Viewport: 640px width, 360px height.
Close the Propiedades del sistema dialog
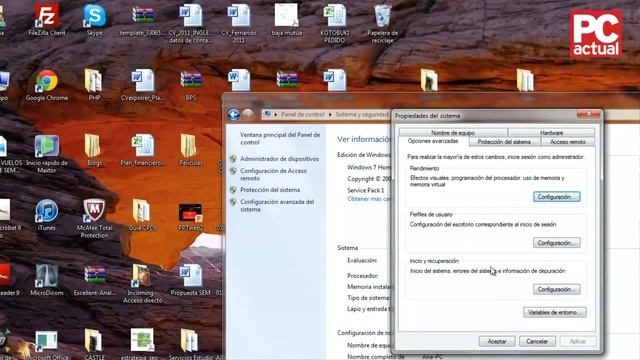589,114
